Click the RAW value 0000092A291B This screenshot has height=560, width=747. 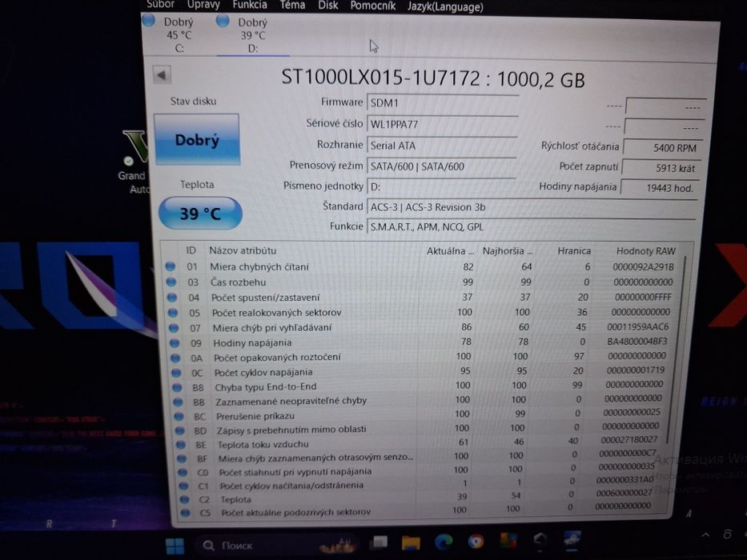pos(643,266)
